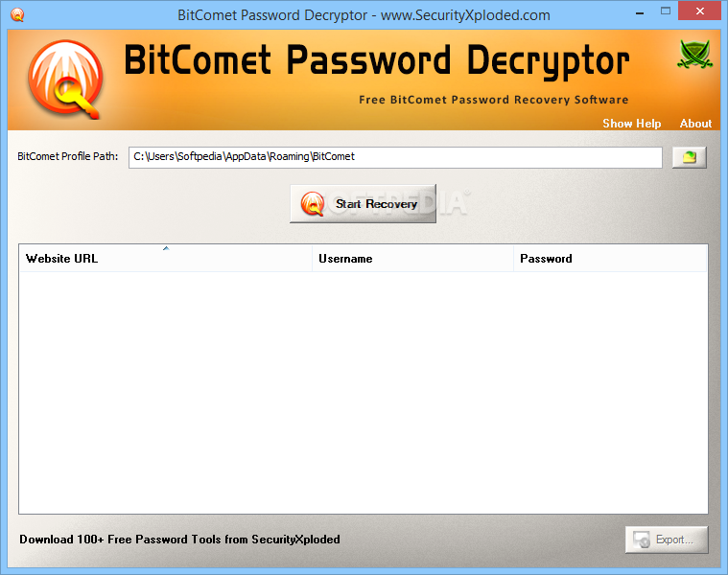Image resolution: width=728 pixels, height=575 pixels.
Task: Sort by Website URL column header
Action: click(165, 259)
